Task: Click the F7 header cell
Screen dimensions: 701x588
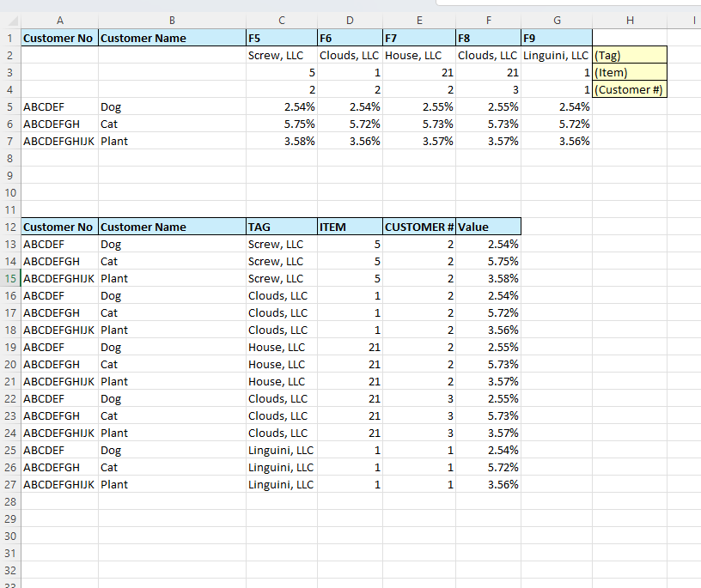Action: pyautogui.click(x=419, y=38)
